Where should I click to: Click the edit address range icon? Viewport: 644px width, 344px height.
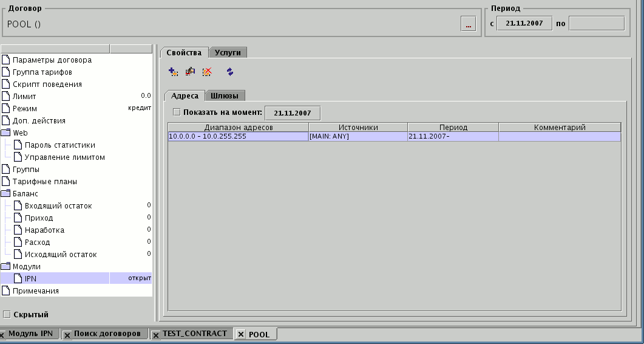click(190, 72)
